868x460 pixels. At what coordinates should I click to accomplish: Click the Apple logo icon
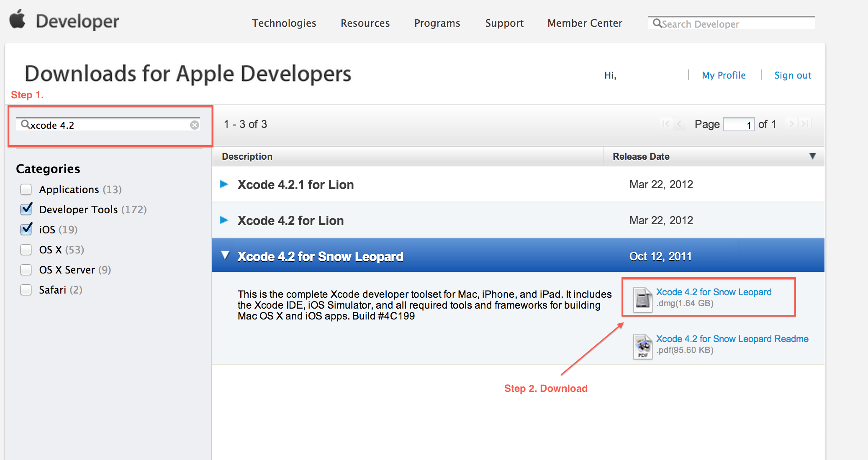coord(18,20)
